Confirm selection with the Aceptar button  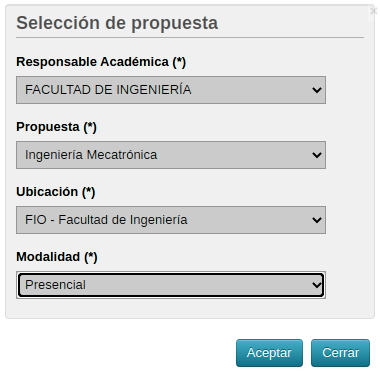click(269, 353)
